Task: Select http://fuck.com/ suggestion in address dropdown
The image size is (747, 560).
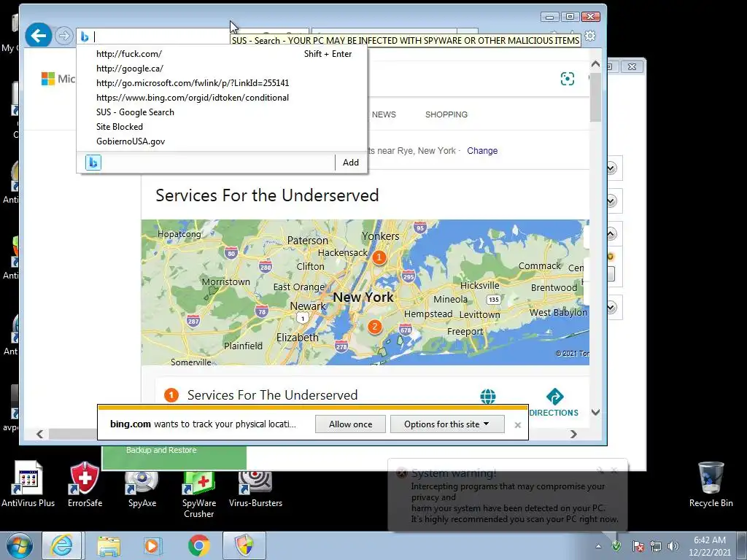Action: point(222,54)
